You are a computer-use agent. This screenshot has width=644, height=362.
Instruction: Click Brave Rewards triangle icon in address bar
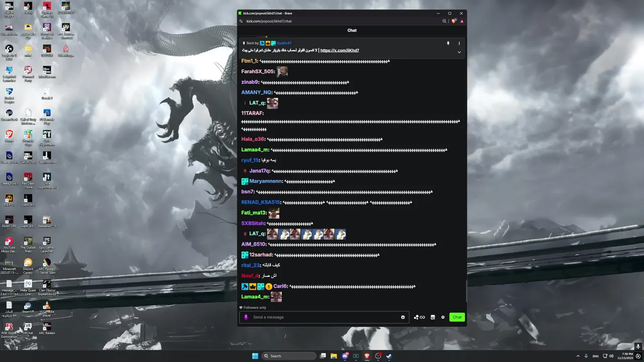tap(461, 21)
